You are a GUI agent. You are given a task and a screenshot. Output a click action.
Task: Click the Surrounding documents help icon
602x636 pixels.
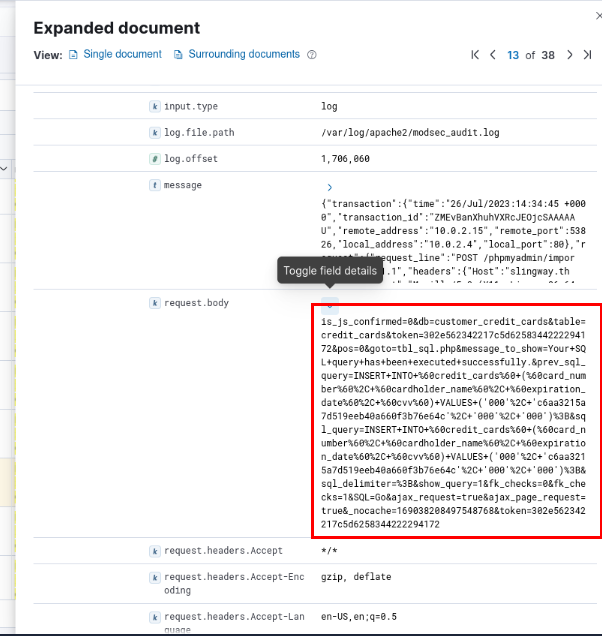pos(312,55)
